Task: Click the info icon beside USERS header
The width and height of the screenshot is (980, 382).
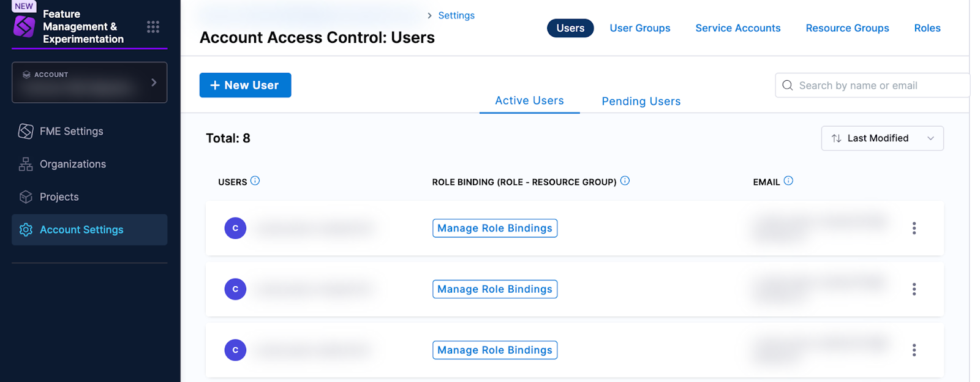Action: pyautogui.click(x=255, y=181)
